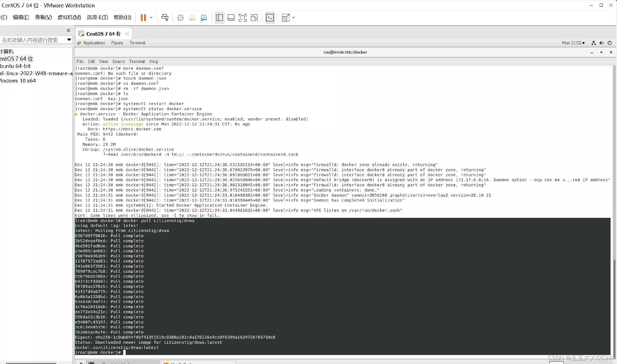Select Windows 10 x64 in library

[18, 81]
